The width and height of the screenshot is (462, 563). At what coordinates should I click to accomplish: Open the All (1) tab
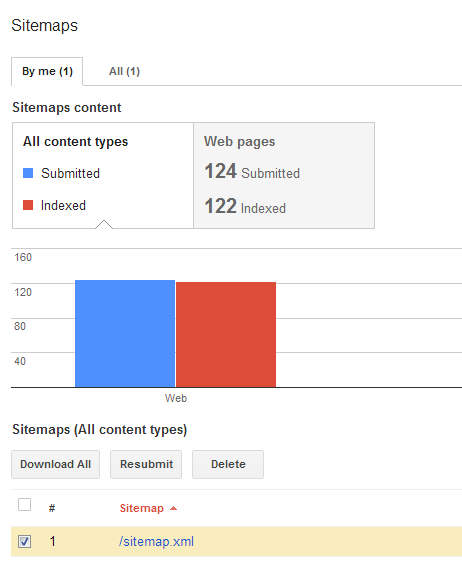(x=124, y=71)
